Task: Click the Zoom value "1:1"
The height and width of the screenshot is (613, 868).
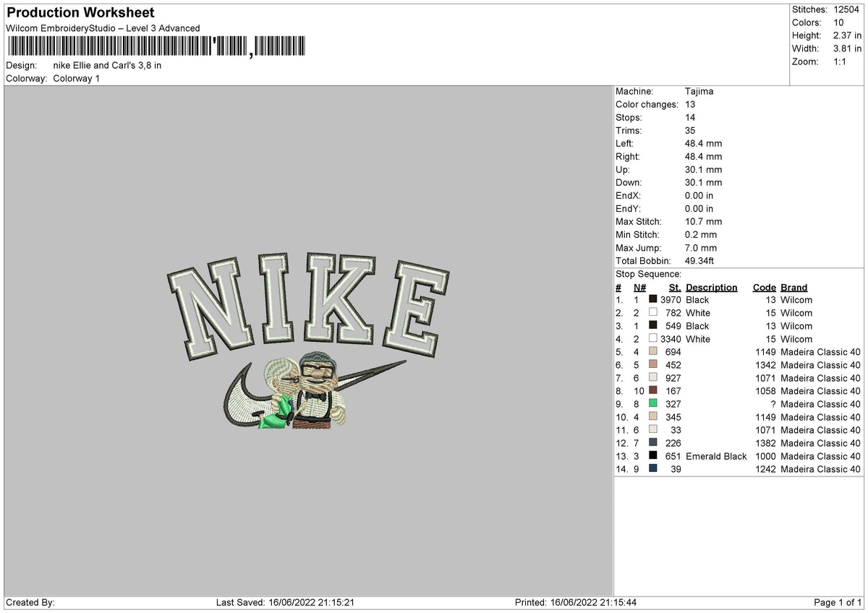Action: 841,61
